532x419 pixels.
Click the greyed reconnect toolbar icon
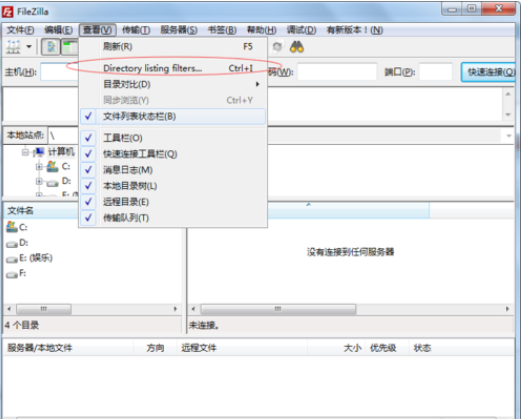click(278, 47)
